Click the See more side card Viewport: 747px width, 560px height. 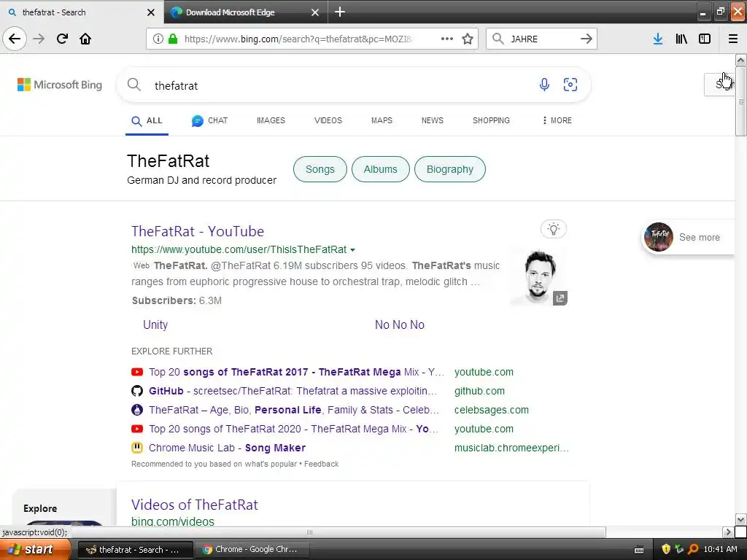click(687, 237)
